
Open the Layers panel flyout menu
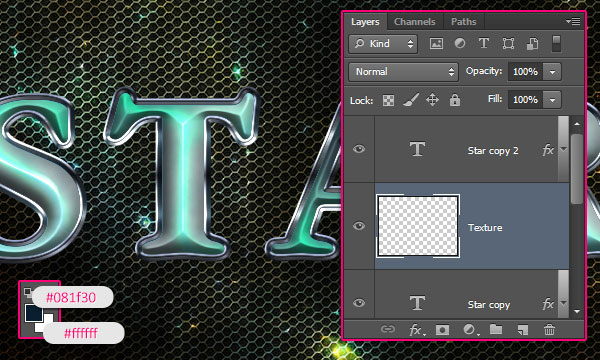point(573,22)
